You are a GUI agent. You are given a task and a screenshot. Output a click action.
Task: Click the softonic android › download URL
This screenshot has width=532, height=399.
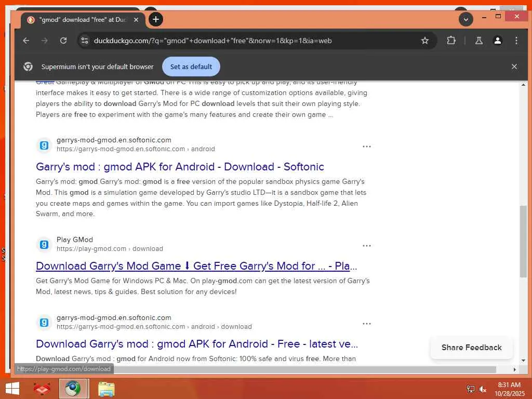click(154, 327)
